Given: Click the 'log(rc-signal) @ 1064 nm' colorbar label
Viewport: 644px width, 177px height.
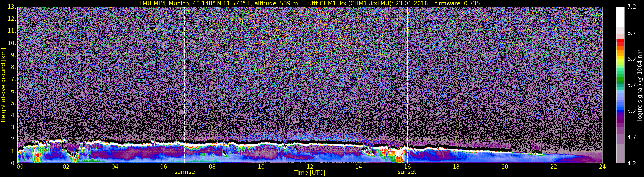Looking at the screenshot, I should [x=640, y=85].
